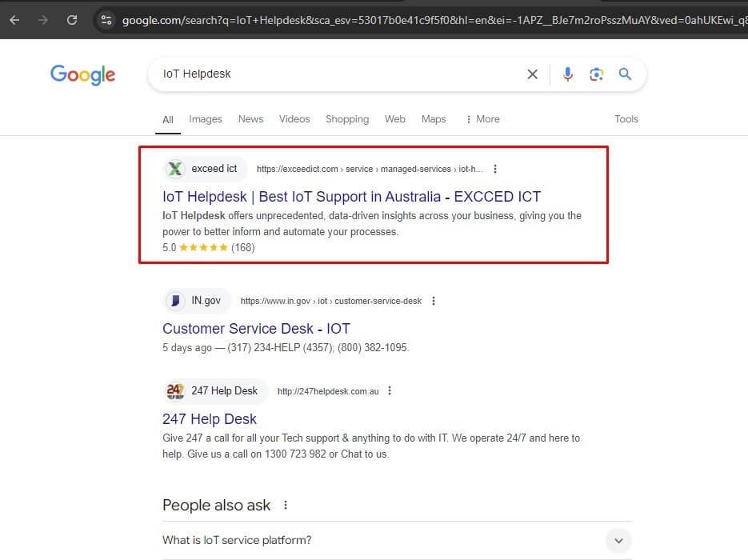Viewport: 748px width, 560px height.
Task: Open more options for exceed ict result
Action: tap(495, 169)
